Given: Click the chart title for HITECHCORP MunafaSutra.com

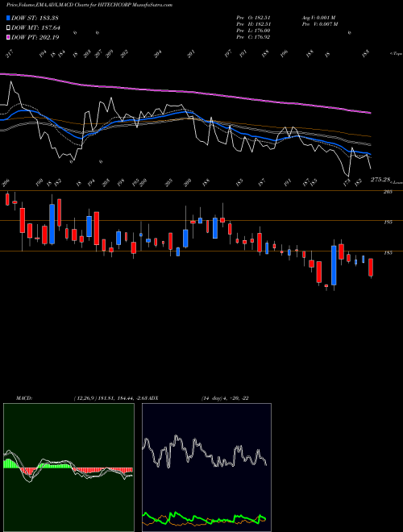Looking at the screenshot, I should [x=89, y=5].
